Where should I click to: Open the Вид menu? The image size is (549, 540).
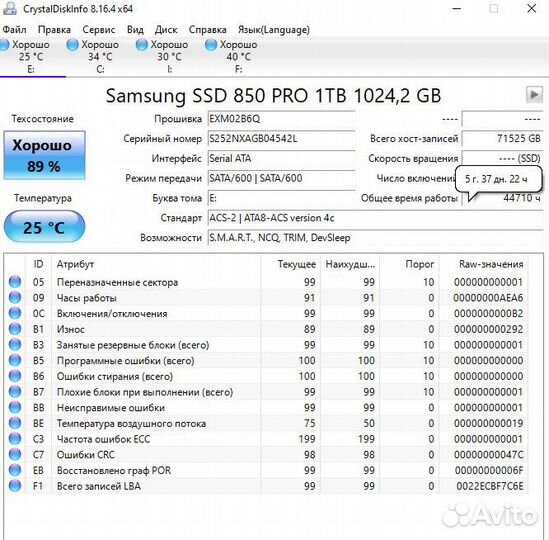coord(135,30)
